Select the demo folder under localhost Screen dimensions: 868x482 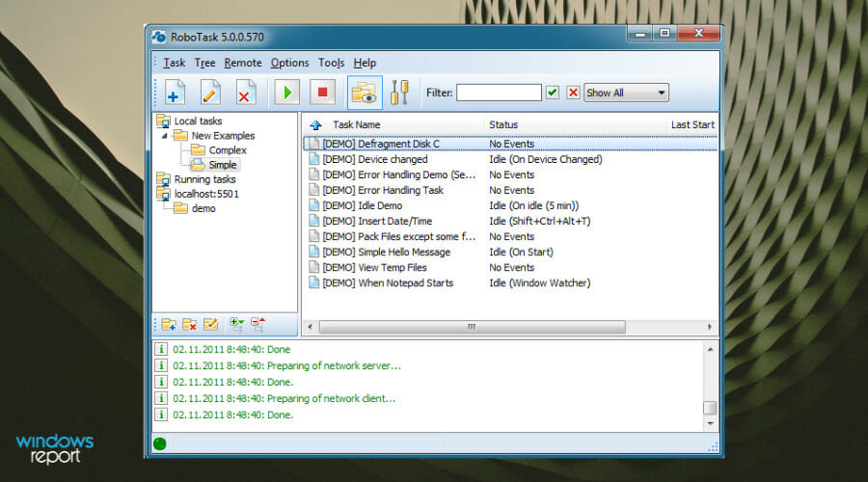(203, 208)
